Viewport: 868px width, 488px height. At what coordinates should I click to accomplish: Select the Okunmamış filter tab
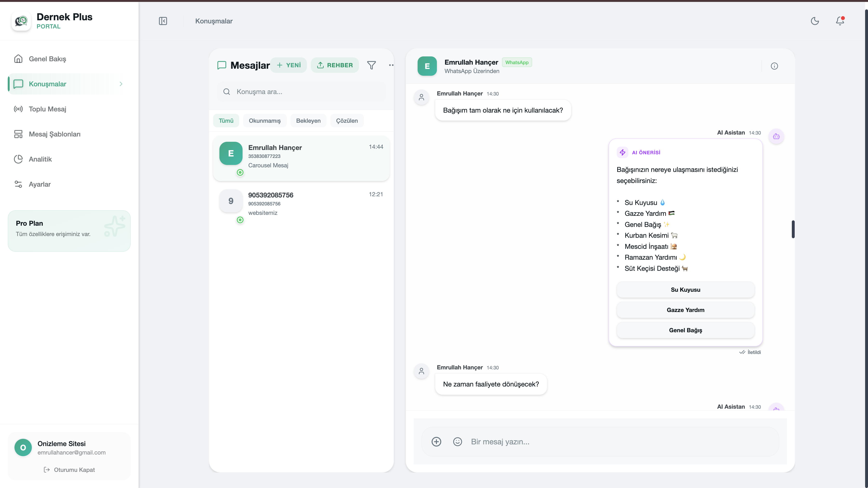coord(264,121)
